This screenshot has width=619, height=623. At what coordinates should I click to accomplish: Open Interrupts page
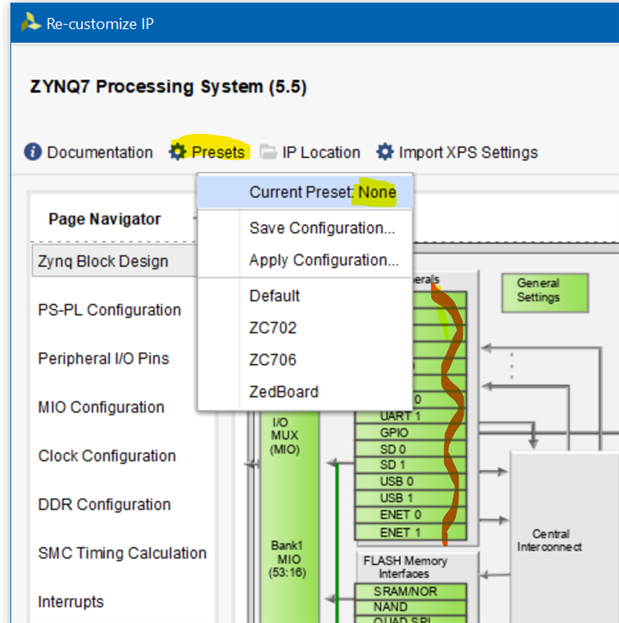71,602
